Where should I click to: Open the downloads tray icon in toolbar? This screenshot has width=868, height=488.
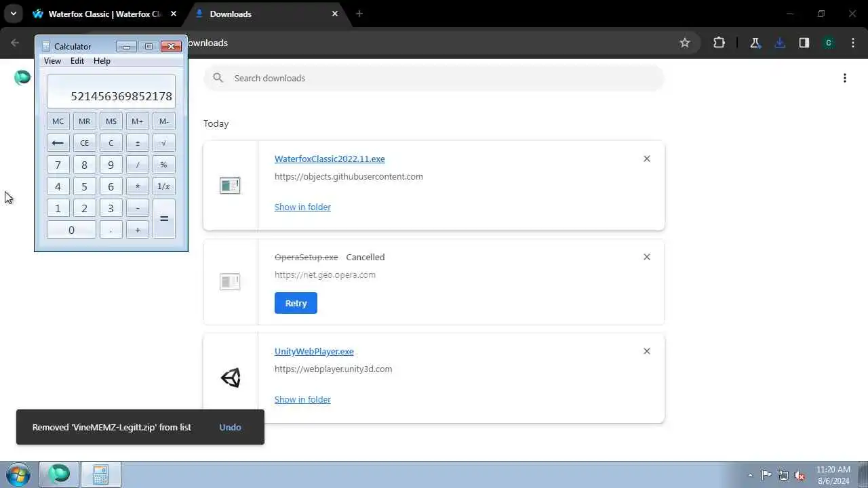(x=780, y=43)
